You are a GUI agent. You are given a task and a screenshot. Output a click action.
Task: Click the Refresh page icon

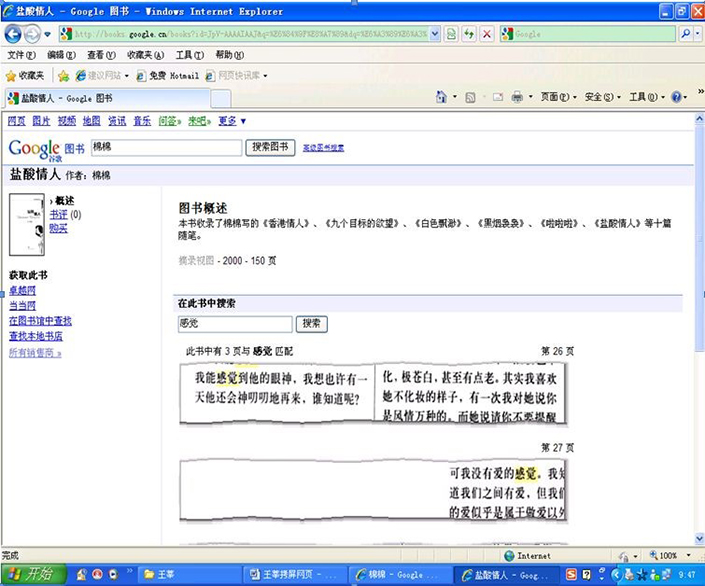(469, 34)
